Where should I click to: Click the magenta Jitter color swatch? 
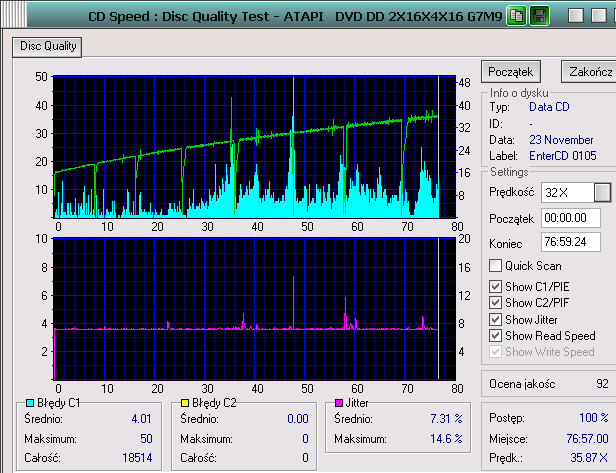[339, 403]
